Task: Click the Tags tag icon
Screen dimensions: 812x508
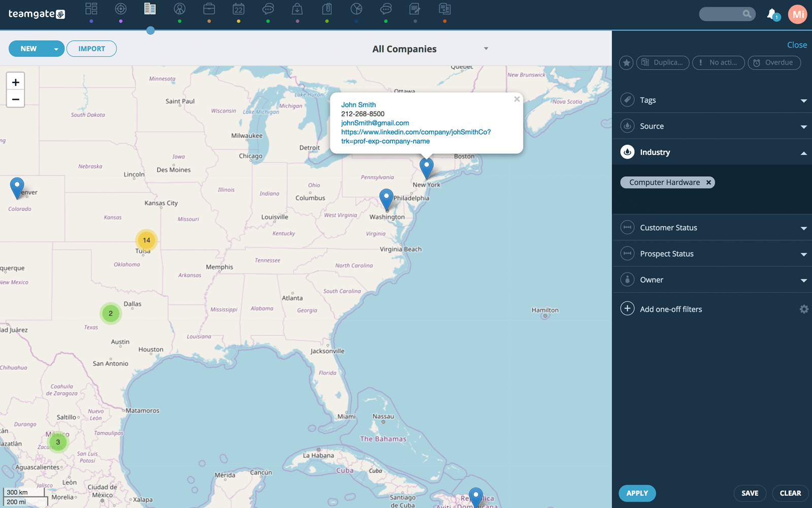Action: pos(627,100)
